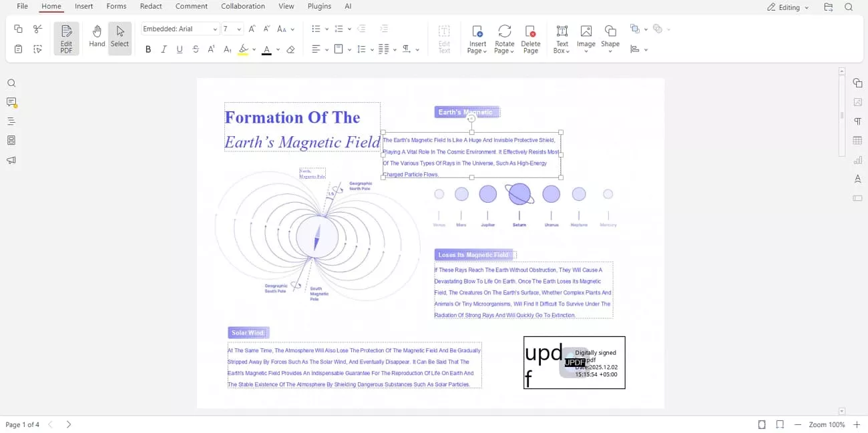Rotate the current page
868x433 pixels.
point(504,38)
